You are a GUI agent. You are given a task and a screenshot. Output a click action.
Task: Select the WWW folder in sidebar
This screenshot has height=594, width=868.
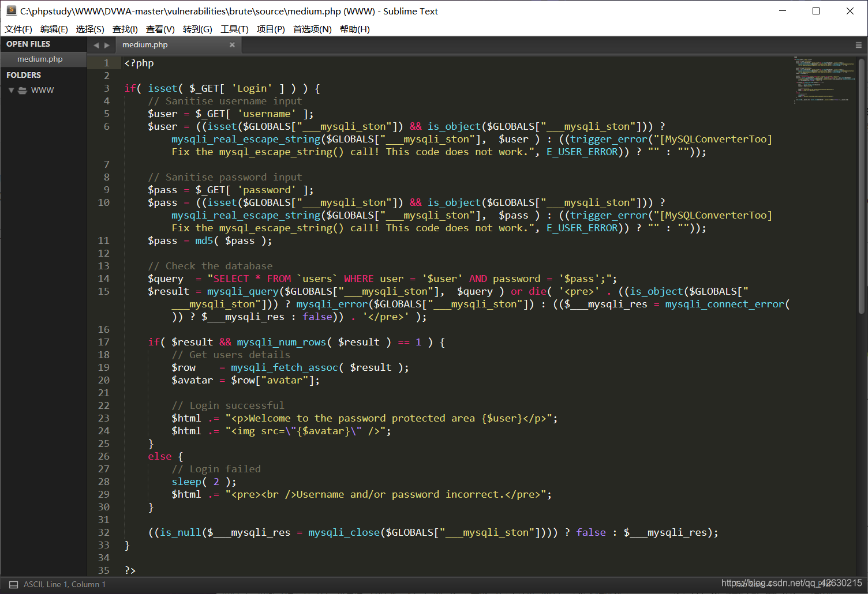pyautogui.click(x=43, y=90)
